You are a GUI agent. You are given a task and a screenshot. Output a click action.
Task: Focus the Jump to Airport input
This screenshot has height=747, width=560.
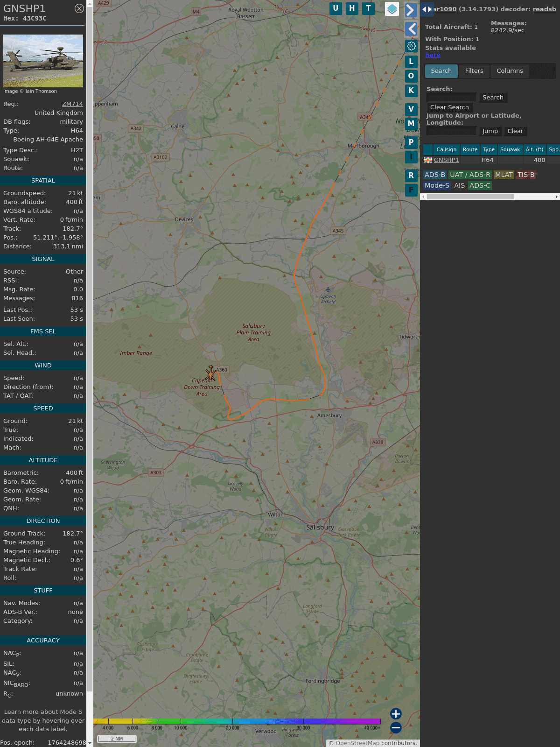[451, 131]
